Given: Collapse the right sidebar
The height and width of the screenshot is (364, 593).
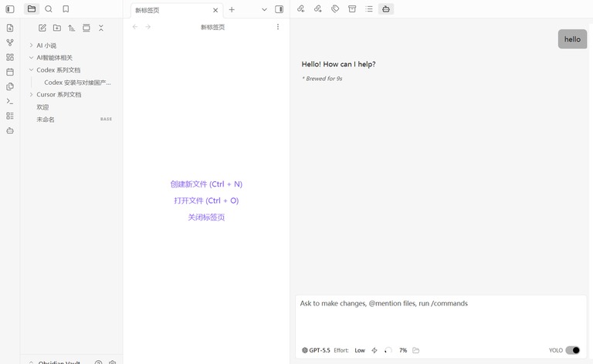Looking at the screenshot, I should [x=279, y=9].
